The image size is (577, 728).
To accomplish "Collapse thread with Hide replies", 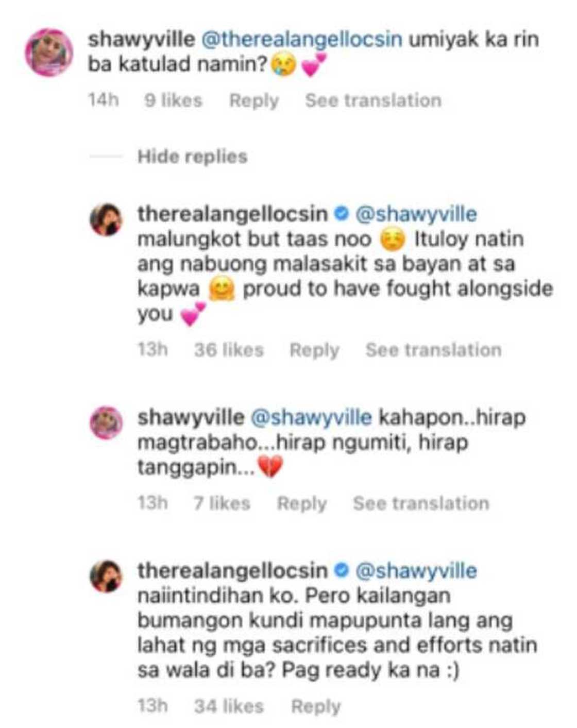I will [x=192, y=156].
